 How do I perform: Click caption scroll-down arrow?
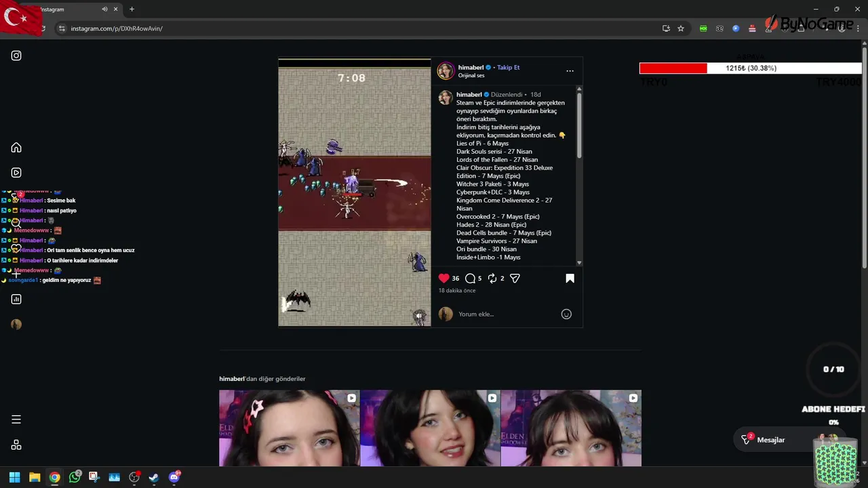(579, 262)
